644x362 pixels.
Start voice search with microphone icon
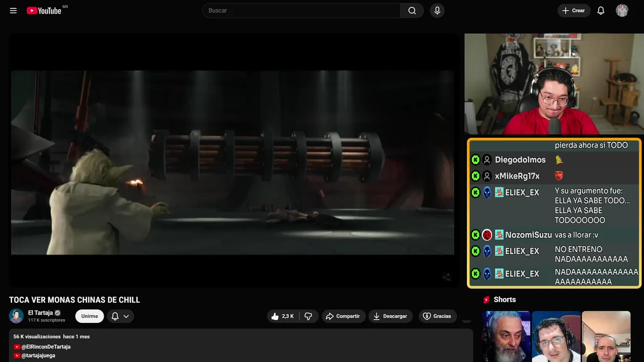[x=437, y=11]
